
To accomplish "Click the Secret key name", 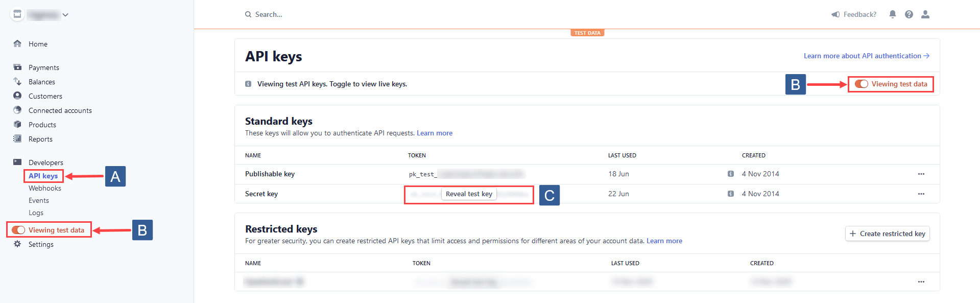I will 261,194.
